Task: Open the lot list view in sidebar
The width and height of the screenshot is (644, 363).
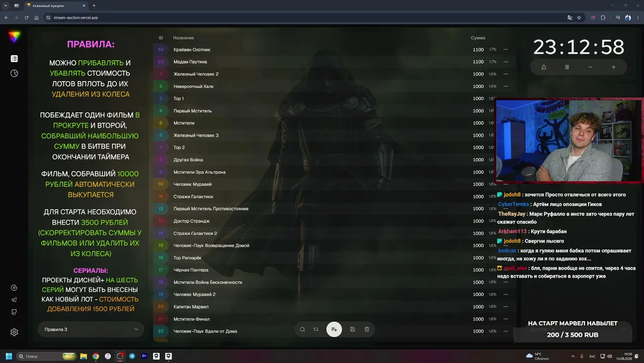Action: pyautogui.click(x=14, y=59)
